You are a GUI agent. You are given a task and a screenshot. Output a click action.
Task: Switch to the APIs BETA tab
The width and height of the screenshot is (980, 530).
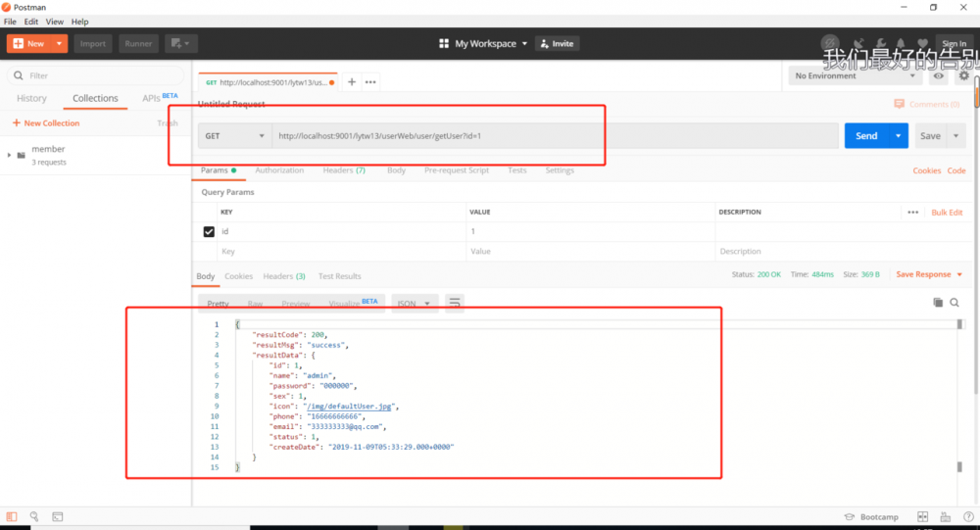[x=160, y=98]
